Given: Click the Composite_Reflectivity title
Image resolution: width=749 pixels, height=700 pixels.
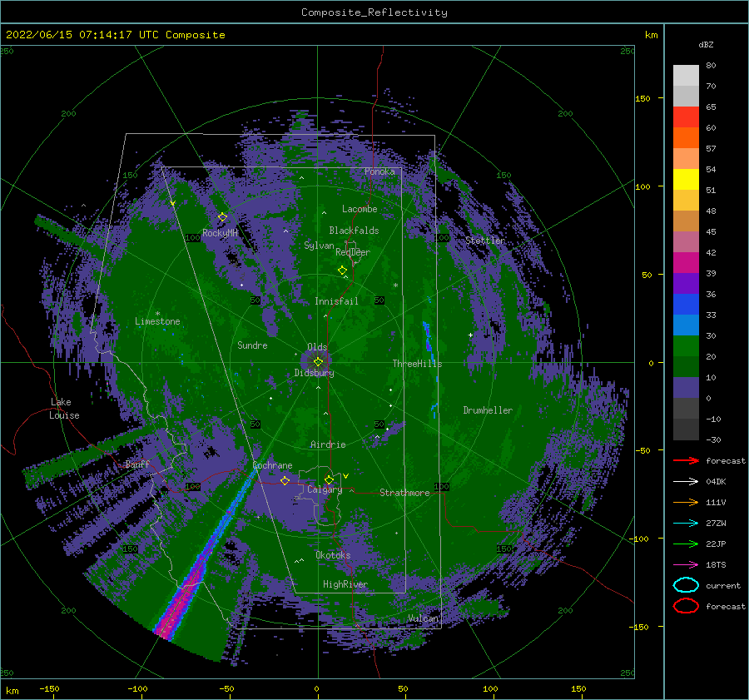Looking at the screenshot, I should point(374,12).
